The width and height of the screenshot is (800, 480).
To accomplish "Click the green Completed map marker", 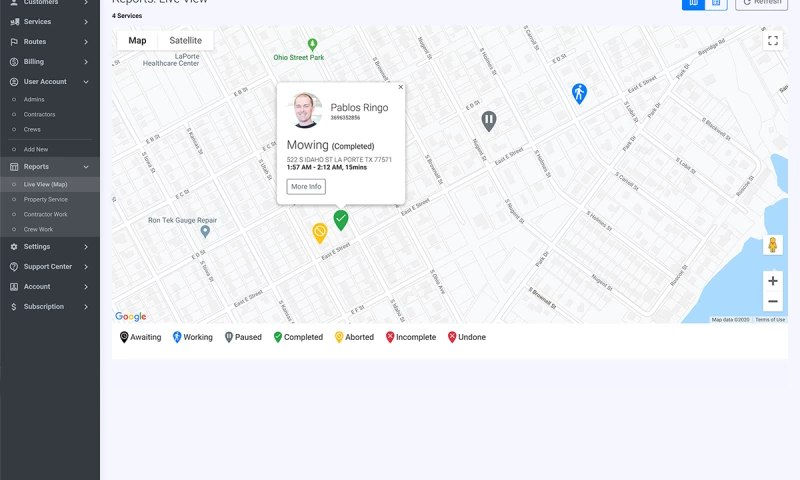I will pos(341,220).
